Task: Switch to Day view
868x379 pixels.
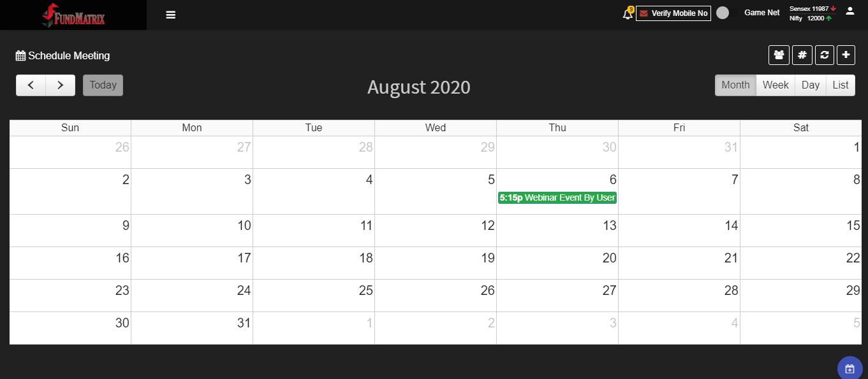Action: [x=811, y=85]
